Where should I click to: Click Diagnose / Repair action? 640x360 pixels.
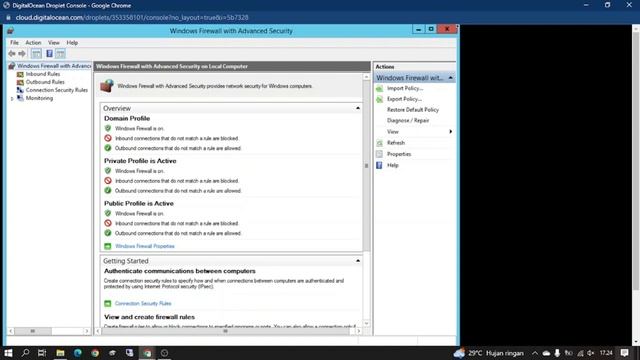pos(408,120)
